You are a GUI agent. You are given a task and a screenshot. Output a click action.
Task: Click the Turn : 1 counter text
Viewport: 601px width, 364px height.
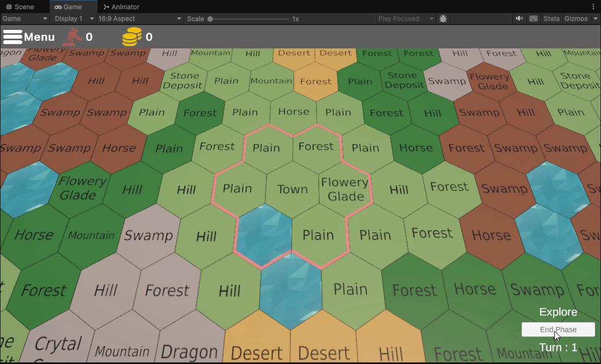(x=557, y=348)
